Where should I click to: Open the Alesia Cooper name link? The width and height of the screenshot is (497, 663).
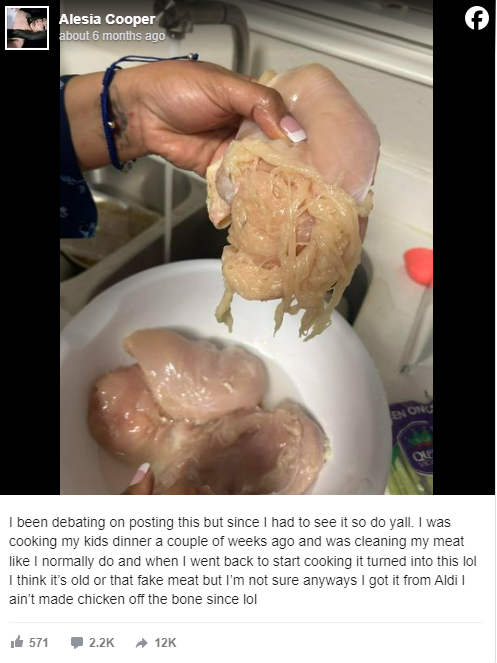point(107,19)
